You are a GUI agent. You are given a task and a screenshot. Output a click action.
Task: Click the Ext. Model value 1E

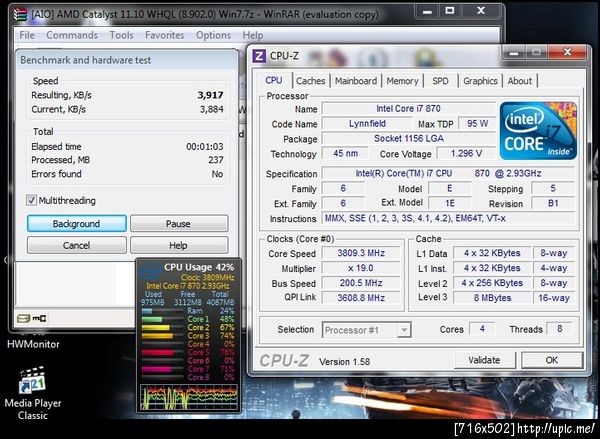(x=450, y=203)
